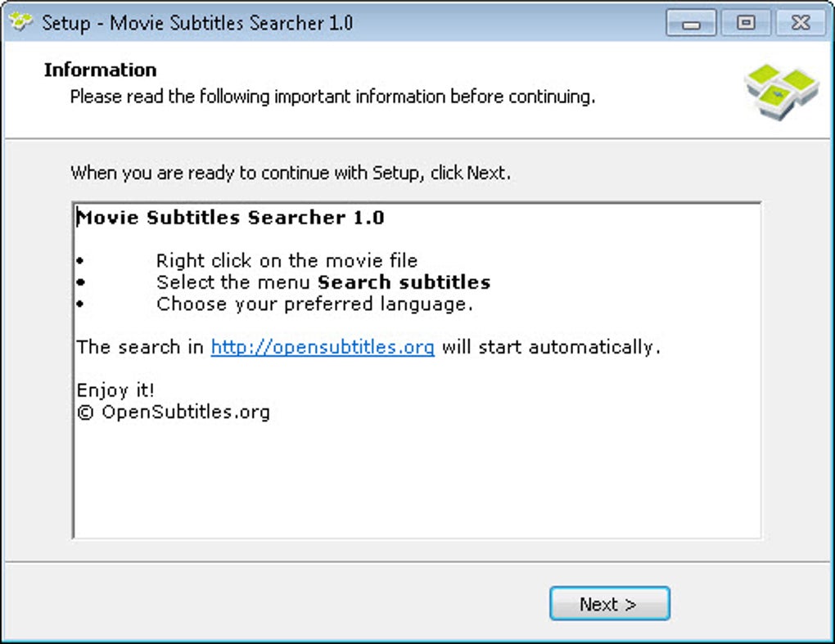The width and height of the screenshot is (835, 644).
Task: Click the window title 'Setup - Movie Subtitles Searcher 1.0'
Action: click(x=197, y=22)
